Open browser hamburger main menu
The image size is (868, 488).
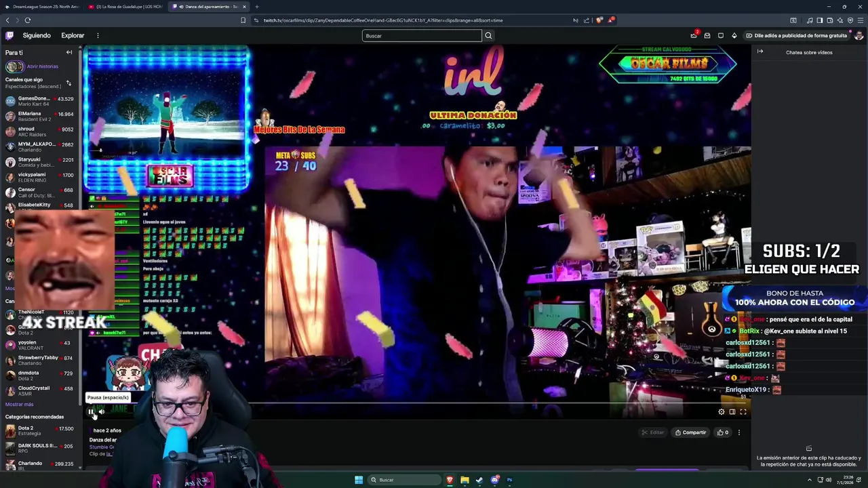click(860, 20)
